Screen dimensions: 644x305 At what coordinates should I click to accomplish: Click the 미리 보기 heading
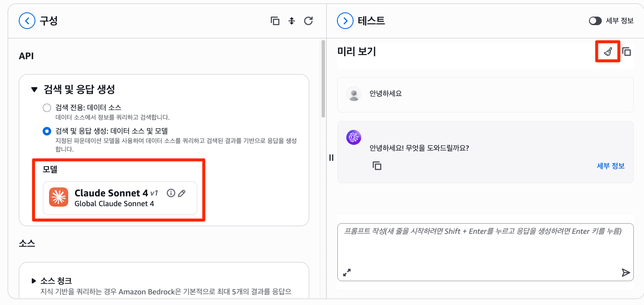click(x=357, y=52)
